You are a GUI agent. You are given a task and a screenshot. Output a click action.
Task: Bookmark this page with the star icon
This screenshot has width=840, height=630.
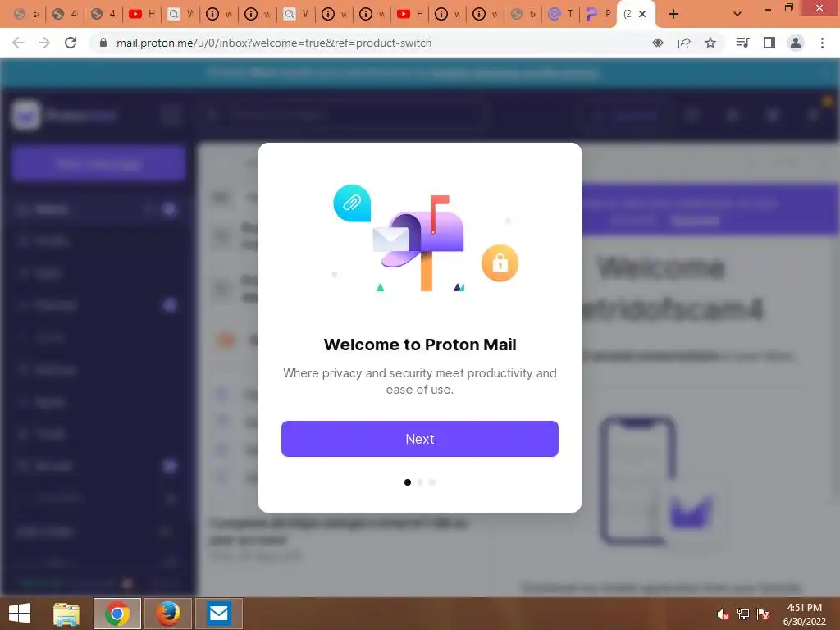(x=710, y=43)
